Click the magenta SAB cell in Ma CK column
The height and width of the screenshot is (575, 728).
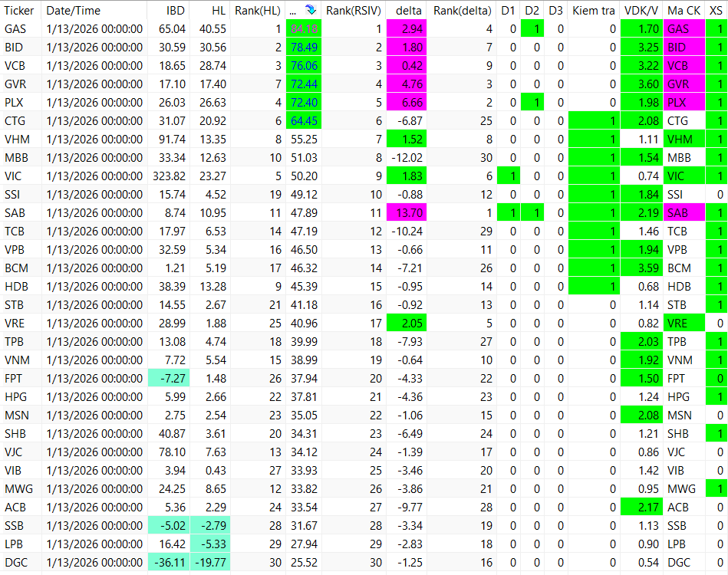point(684,213)
